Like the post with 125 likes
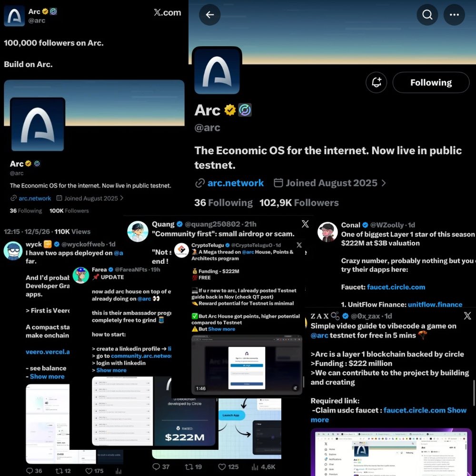Image resolution: width=476 pixels, height=476 pixels. click(x=222, y=466)
